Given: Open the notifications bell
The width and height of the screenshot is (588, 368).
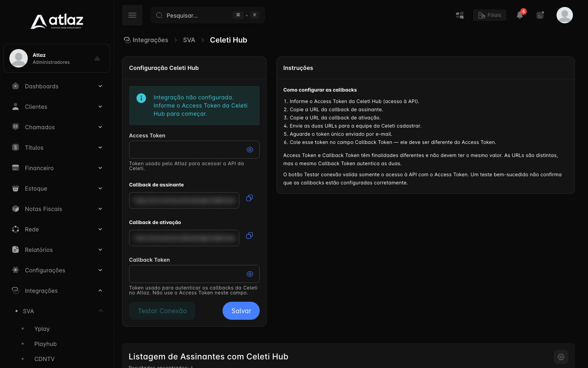Looking at the screenshot, I should (x=520, y=15).
